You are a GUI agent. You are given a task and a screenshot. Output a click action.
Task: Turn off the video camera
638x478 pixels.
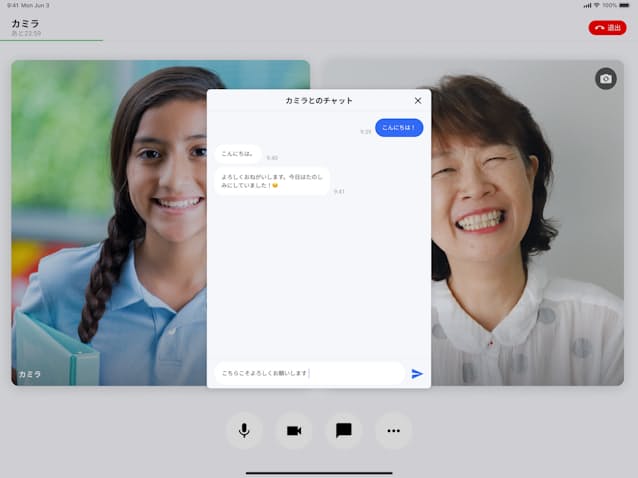[x=294, y=430]
